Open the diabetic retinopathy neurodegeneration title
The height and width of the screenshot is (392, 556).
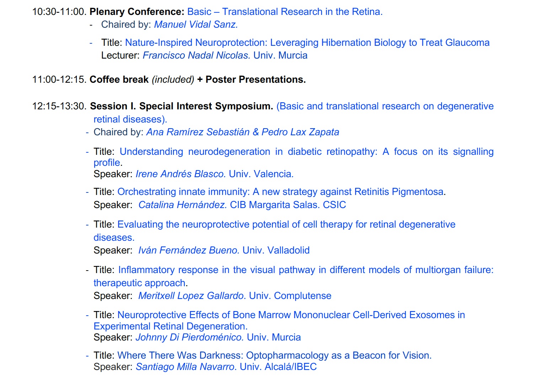(x=294, y=157)
